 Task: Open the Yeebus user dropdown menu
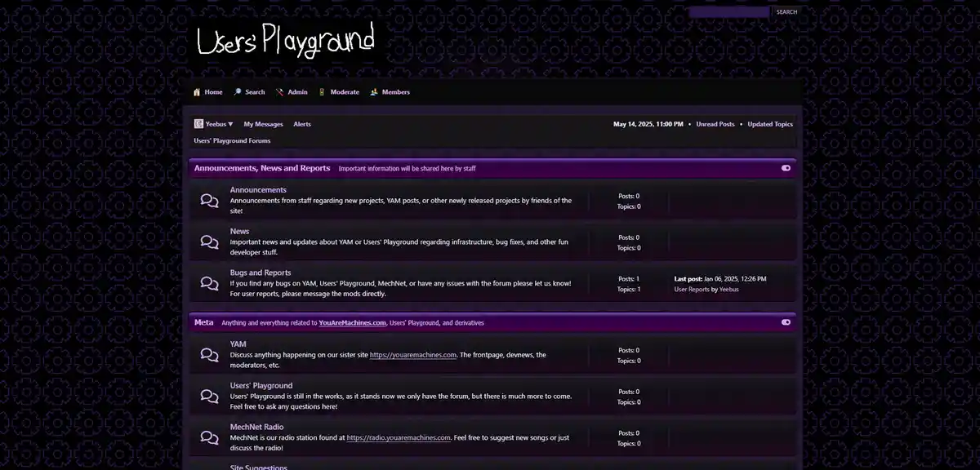coord(219,124)
